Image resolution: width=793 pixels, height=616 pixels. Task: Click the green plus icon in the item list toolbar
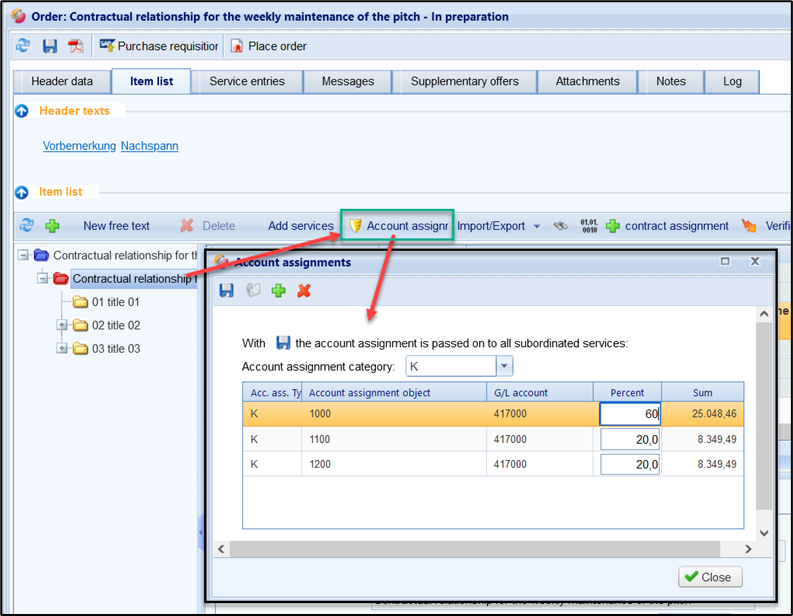click(x=52, y=226)
